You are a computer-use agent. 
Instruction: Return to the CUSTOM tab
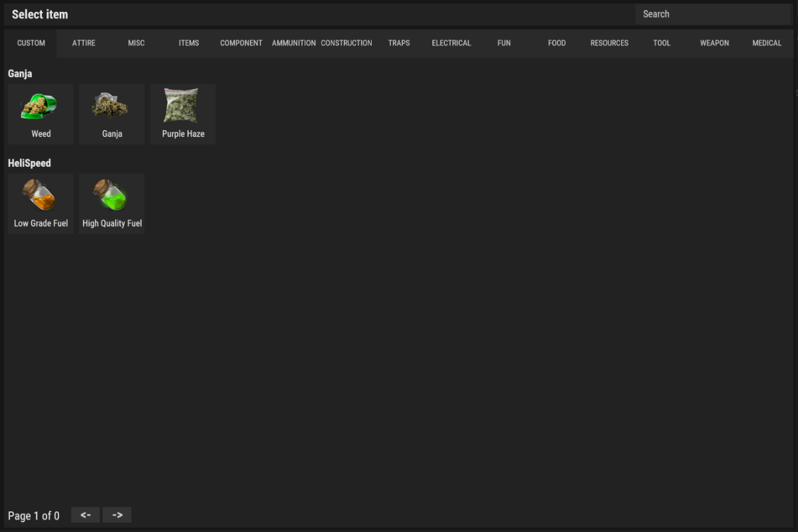pos(30,43)
